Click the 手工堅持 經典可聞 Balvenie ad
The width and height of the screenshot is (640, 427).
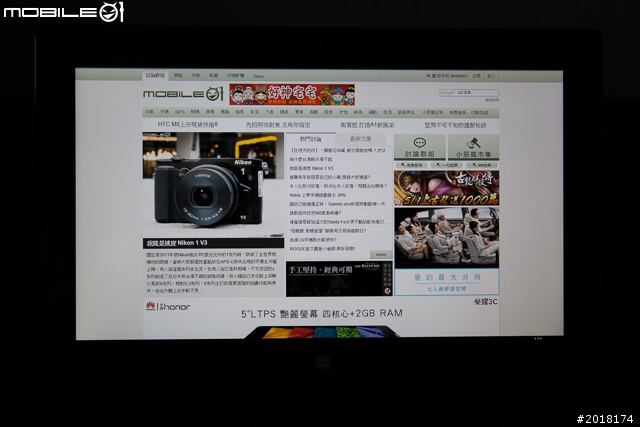339,279
